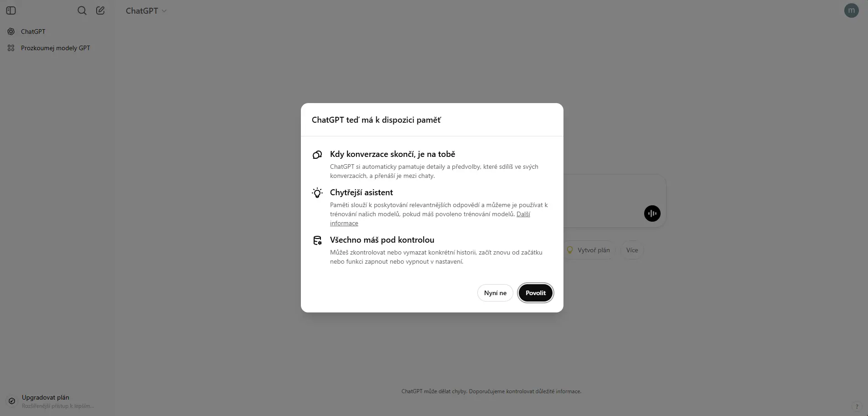The width and height of the screenshot is (868, 416).
Task: Open the search chats magnifier icon
Action: click(82, 10)
